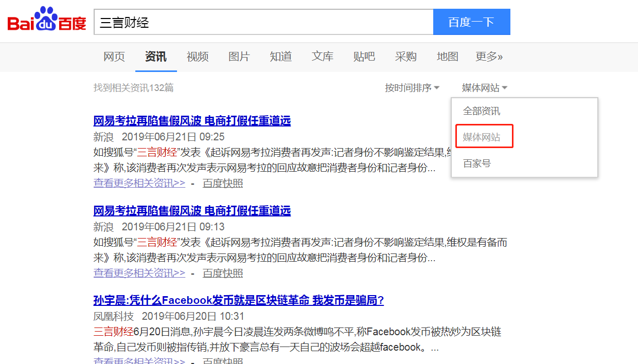
Task: Click 百度快照 under the 09:25 result
Action: pos(223,183)
